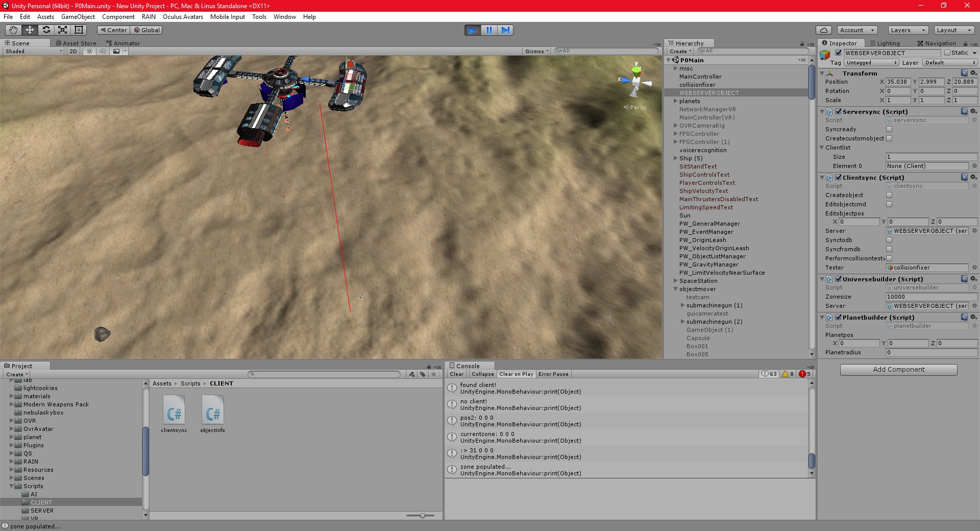Toggle the Synctodb checkbox
The width and height of the screenshot is (980, 531).
889,240
